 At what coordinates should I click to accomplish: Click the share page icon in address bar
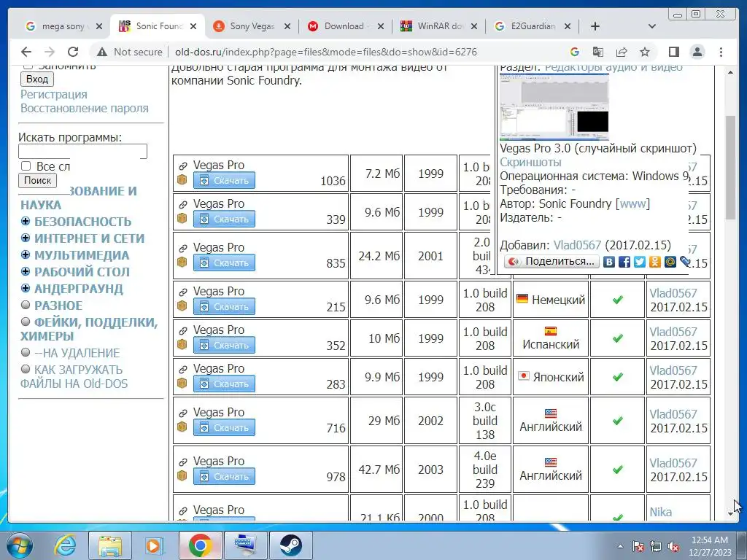pos(622,52)
